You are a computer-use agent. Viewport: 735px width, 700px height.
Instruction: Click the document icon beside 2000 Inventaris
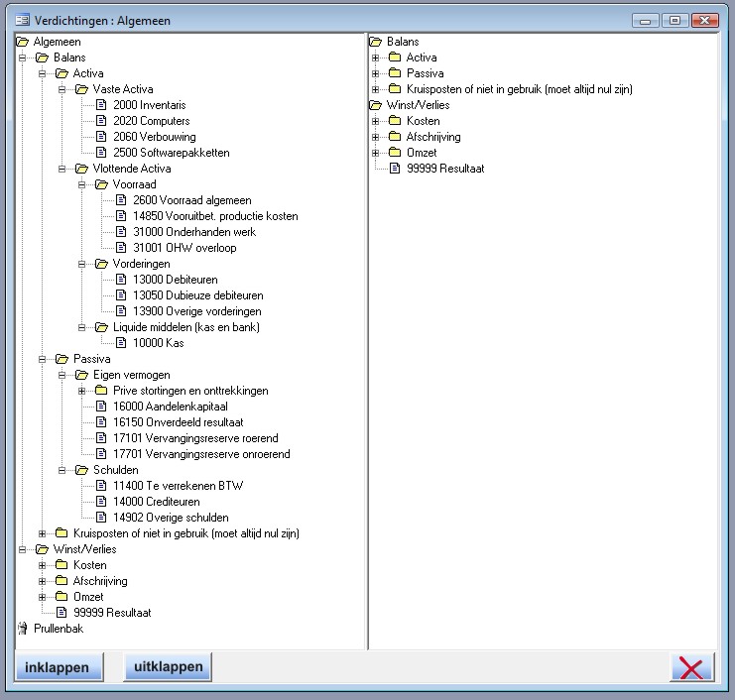[101, 104]
